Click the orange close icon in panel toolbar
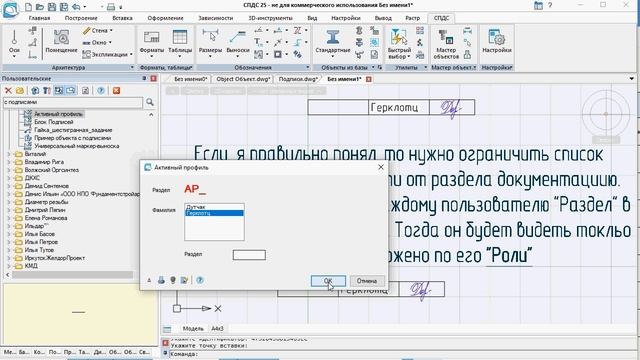Screen dimensions: 640x360 (x=116, y=91)
